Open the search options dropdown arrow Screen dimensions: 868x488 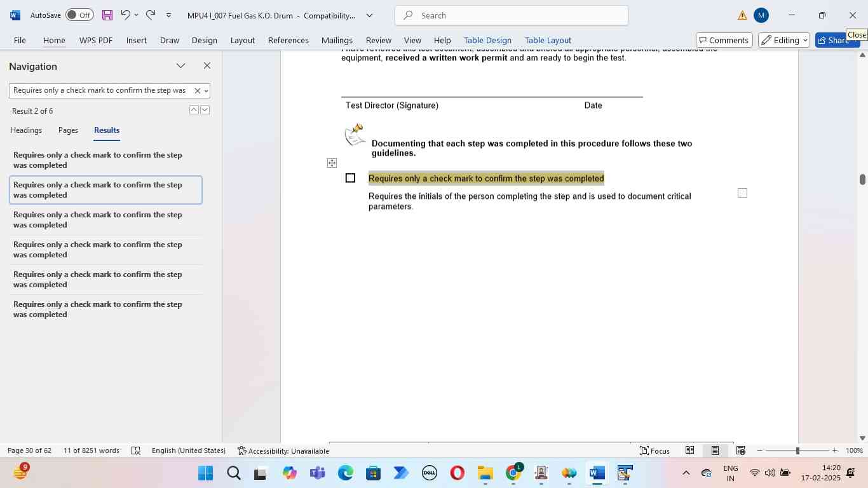206,91
